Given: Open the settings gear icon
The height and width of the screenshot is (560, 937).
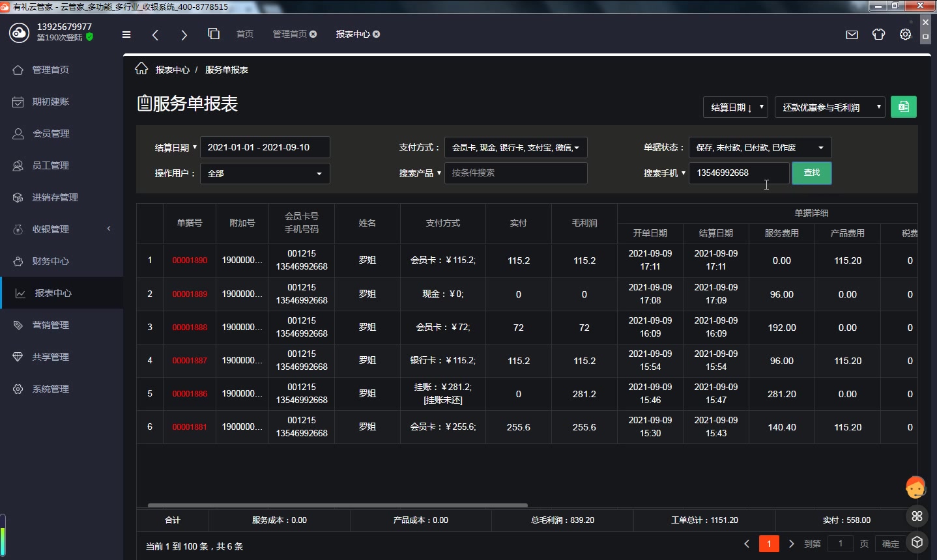Looking at the screenshot, I should (x=905, y=35).
